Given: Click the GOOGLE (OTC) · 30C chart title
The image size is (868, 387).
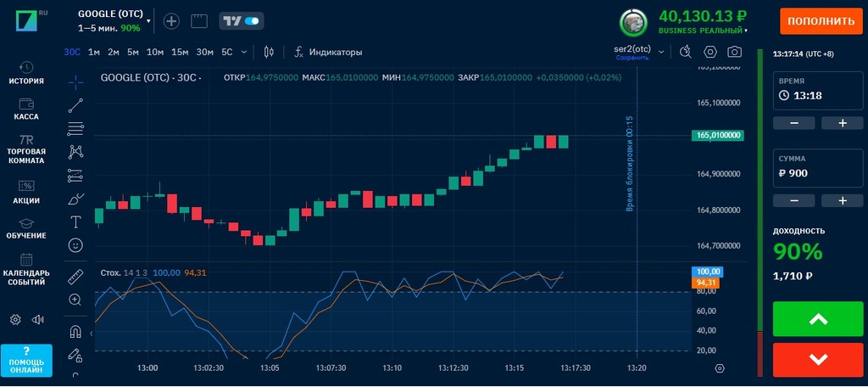Looking at the screenshot, I should (151, 77).
